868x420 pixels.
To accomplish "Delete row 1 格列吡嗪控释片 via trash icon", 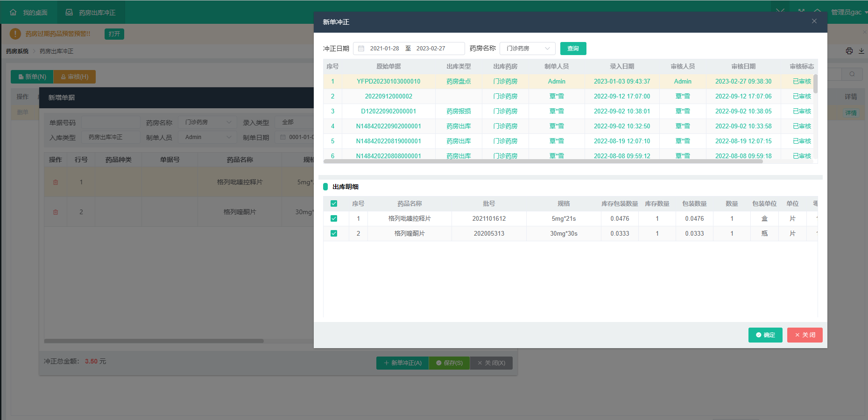I will (56, 182).
